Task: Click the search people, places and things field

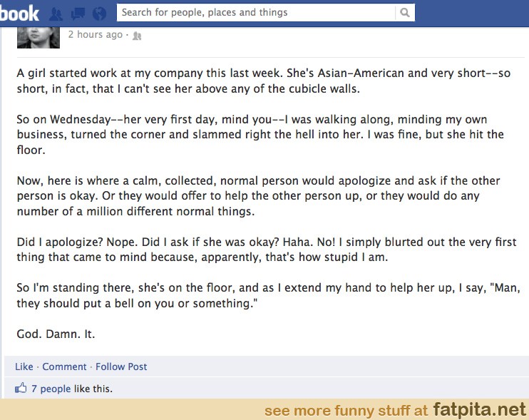Action: pos(257,12)
